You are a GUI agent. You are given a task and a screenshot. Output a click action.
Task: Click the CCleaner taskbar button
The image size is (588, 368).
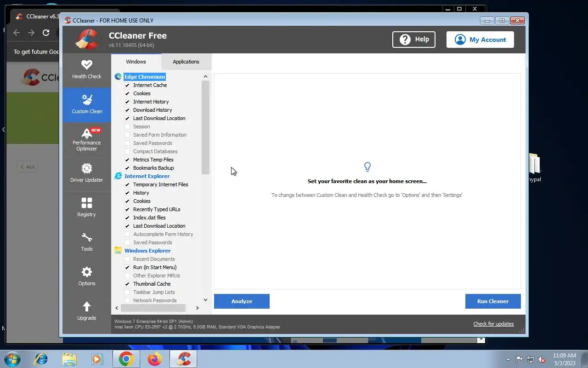pyautogui.click(x=184, y=359)
